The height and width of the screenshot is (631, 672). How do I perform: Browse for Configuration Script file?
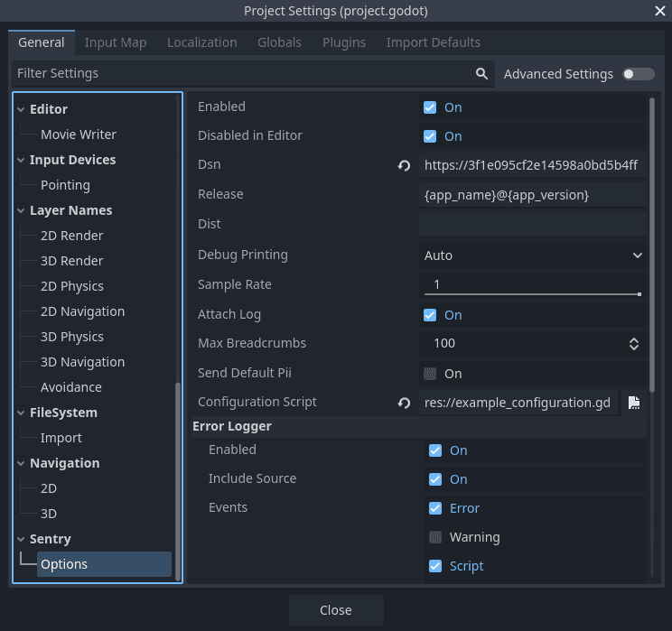point(634,403)
